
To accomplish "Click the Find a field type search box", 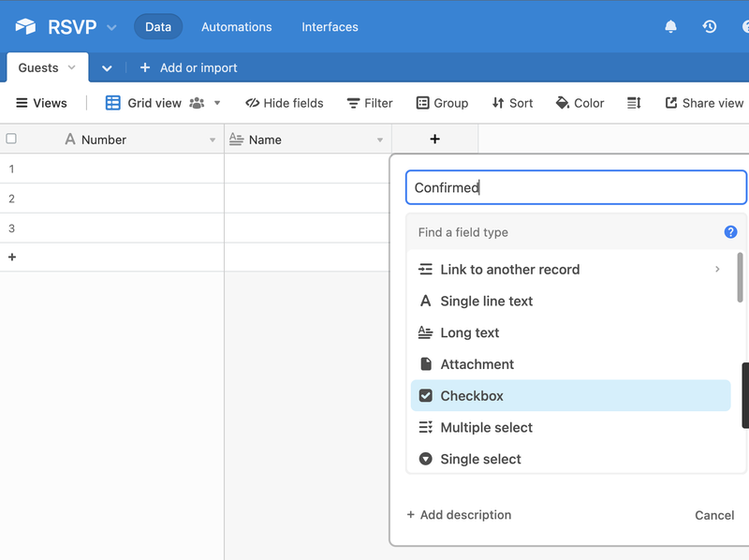I will pyautogui.click(x=564, y=232).
